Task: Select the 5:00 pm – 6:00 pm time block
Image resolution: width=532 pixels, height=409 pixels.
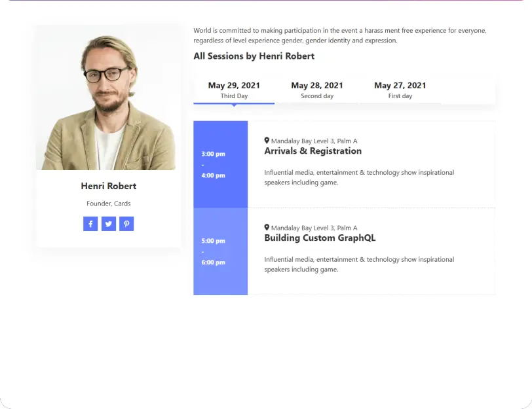Action: [220, 251]
